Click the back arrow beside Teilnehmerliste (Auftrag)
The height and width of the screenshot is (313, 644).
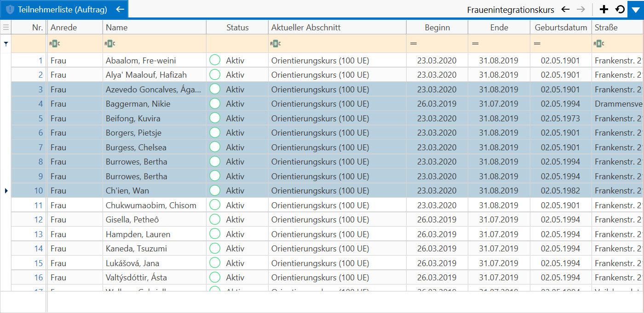coord(120,9)
